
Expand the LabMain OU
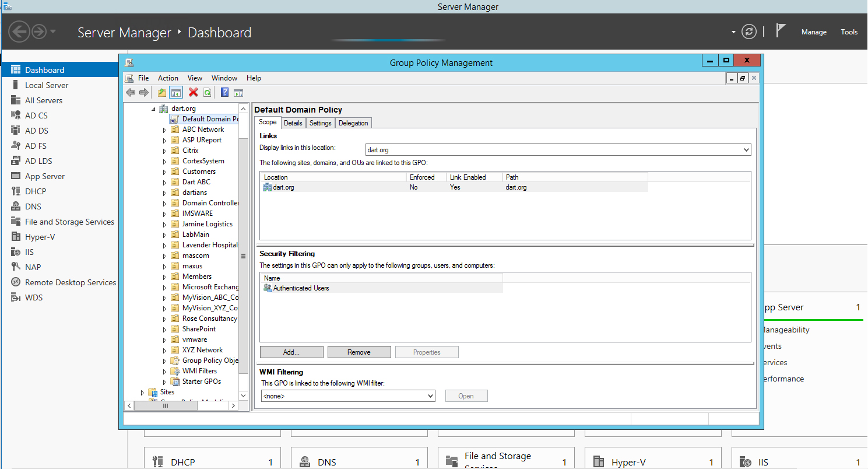(164, 235)
